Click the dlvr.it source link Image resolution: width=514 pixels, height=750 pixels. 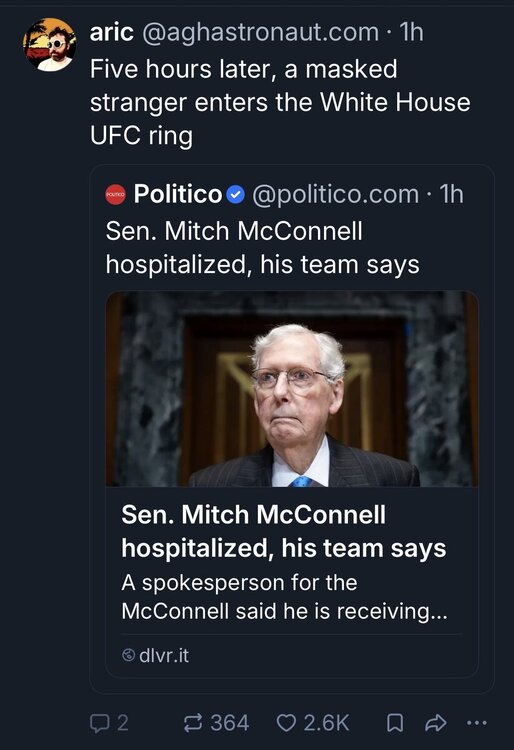(164, 655)
